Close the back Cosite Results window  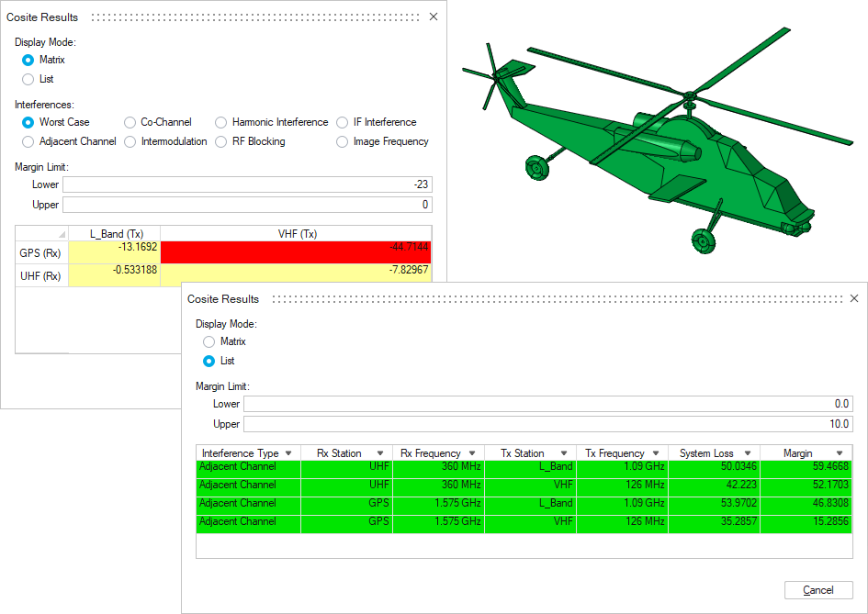(434, 17)
